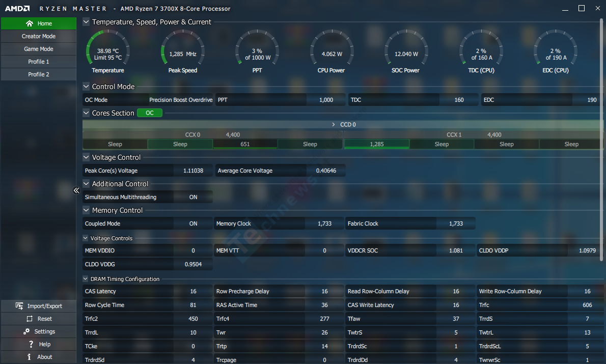
Task: Click the PPT value 1,000
Action: pyautogui.click(x=326, y=100)
